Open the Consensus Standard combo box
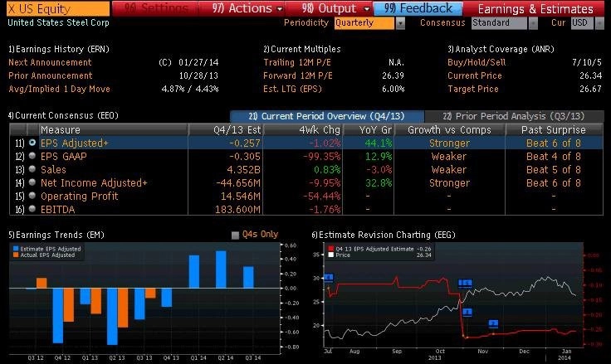Viewport: 611px width, 364px height. (499, 23)
